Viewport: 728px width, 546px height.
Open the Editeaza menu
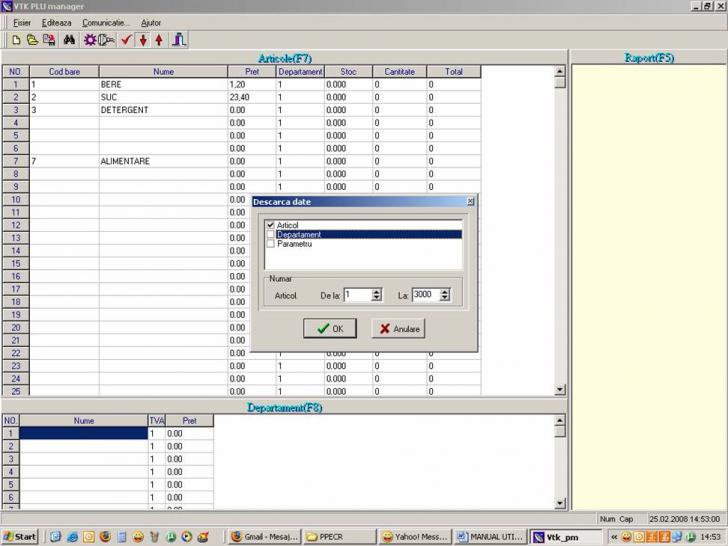pos(57,23)
